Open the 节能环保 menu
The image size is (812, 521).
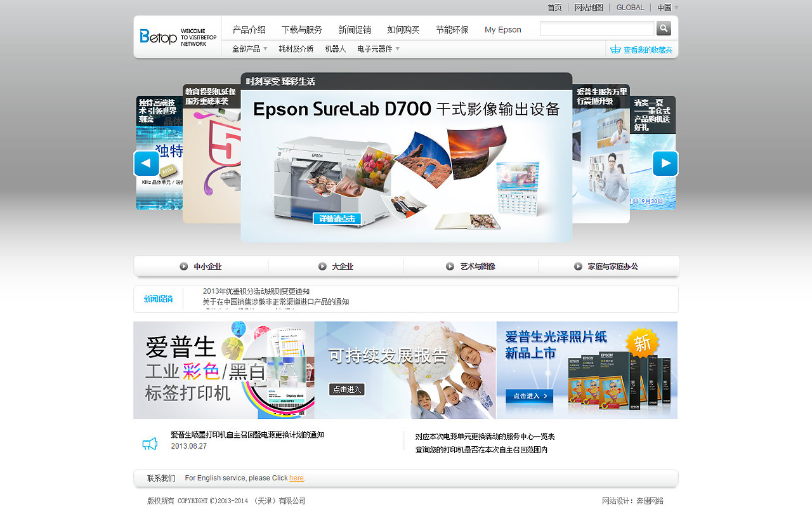pos(452,30)
